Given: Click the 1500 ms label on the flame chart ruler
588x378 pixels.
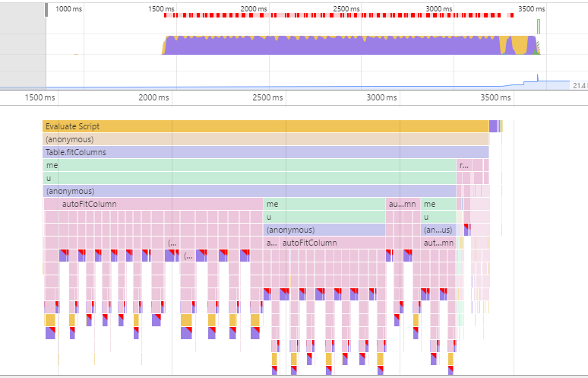Looking at the screenshot, I should click(x=40, y=97).
